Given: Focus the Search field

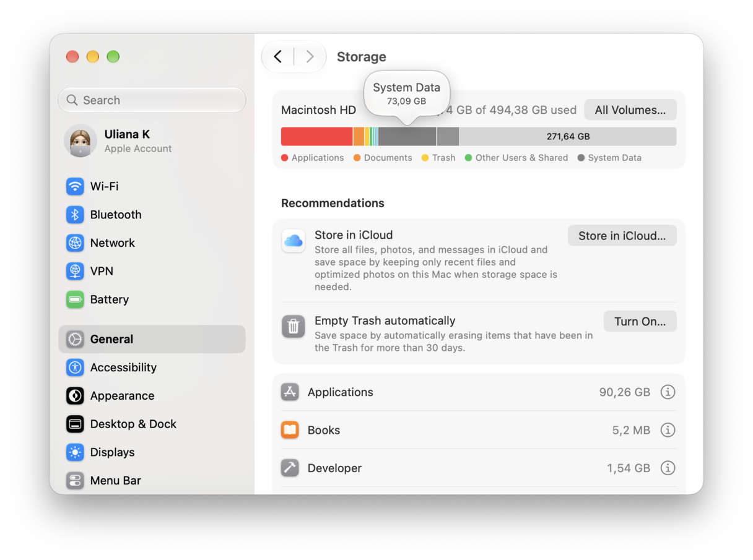Looking at the screenshot, I should [x=152, y=100].
